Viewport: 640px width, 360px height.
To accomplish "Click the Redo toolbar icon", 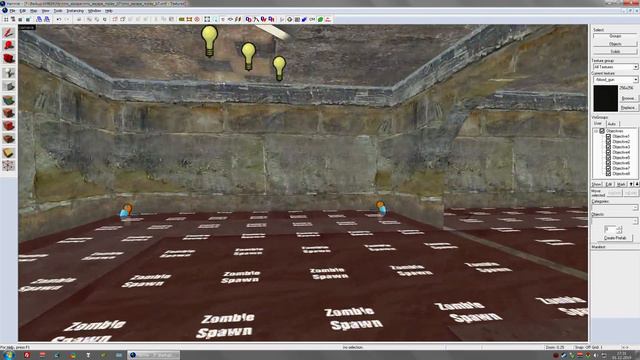I will (x=67, y=19).
